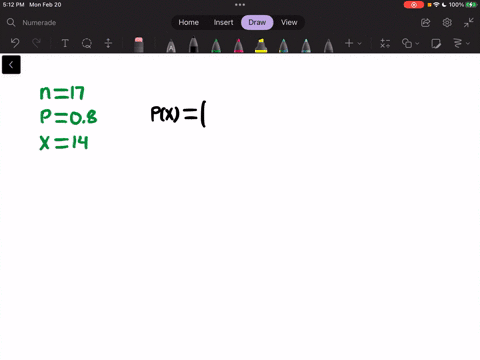The image size is (480, 360).
Task: Choose the Lasso select tool
Action: coord(87,43)
